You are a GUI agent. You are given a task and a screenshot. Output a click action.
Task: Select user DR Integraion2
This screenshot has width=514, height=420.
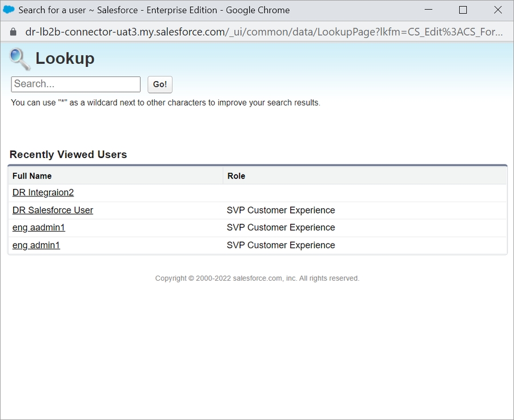[x=43, y=193]
